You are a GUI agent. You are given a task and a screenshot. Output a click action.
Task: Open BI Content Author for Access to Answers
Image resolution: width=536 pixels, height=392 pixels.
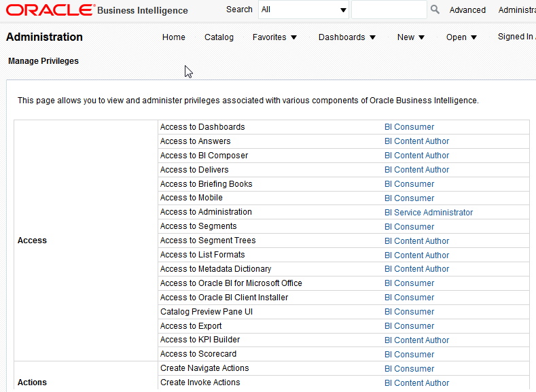[416, 141]
